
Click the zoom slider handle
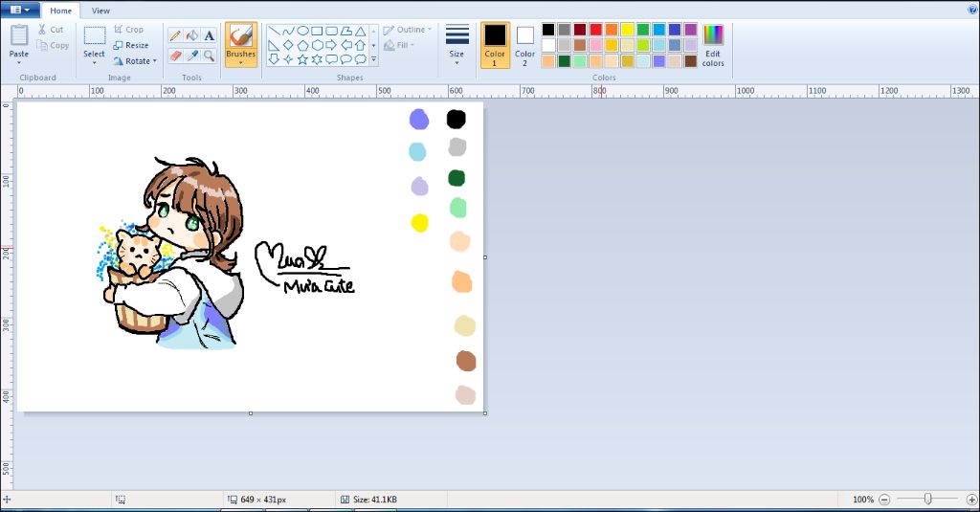click(928, 499)
